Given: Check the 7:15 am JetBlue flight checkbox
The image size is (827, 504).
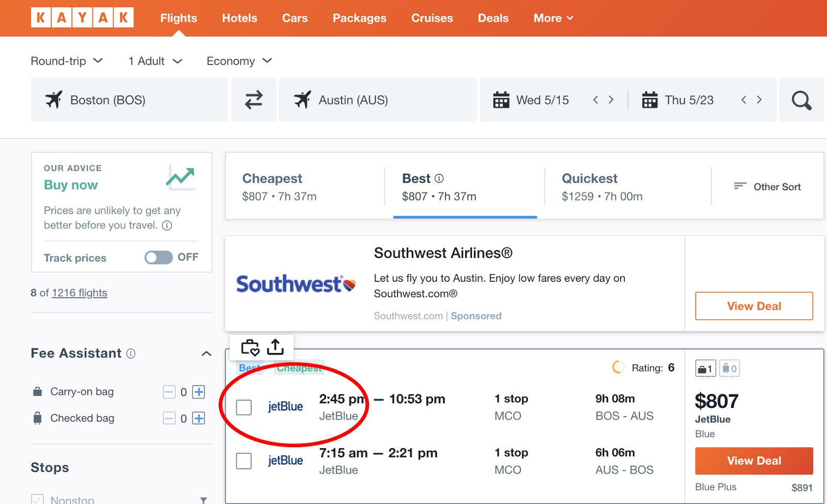Looking at the screenshot, I should tap(244, 461).
